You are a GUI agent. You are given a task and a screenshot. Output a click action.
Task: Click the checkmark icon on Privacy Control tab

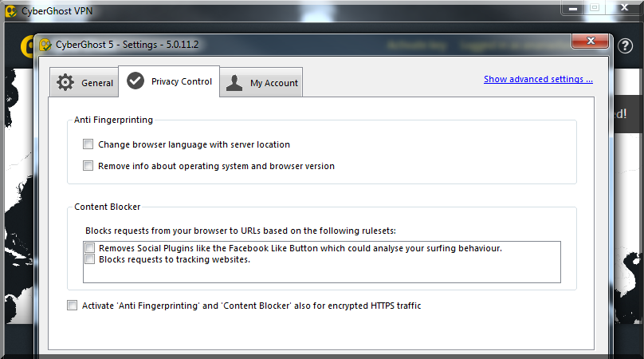135,81
